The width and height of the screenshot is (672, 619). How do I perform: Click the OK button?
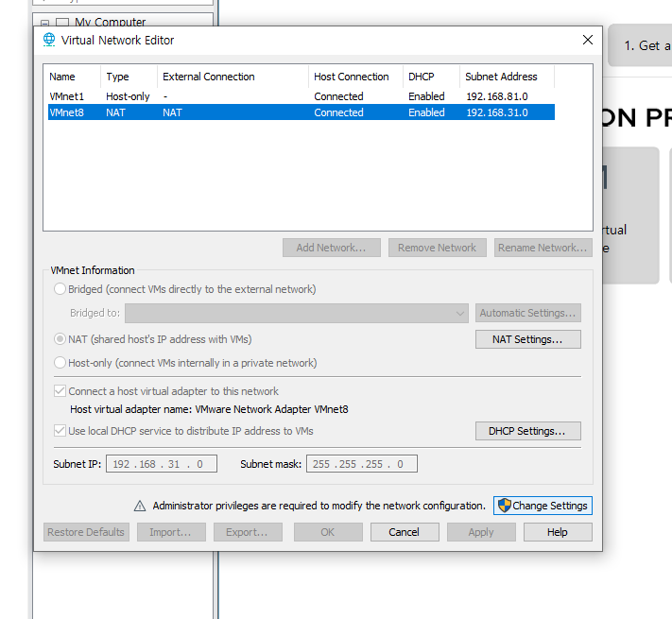point(328,532)
